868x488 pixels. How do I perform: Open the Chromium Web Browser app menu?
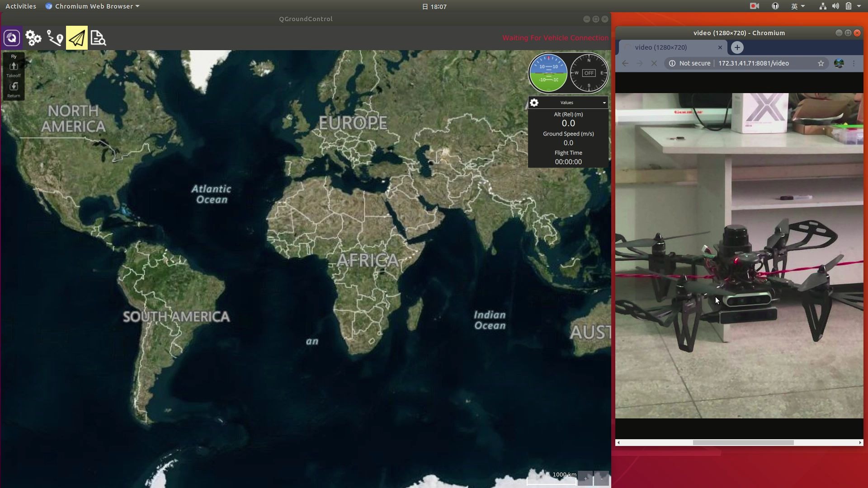point(93,6)
